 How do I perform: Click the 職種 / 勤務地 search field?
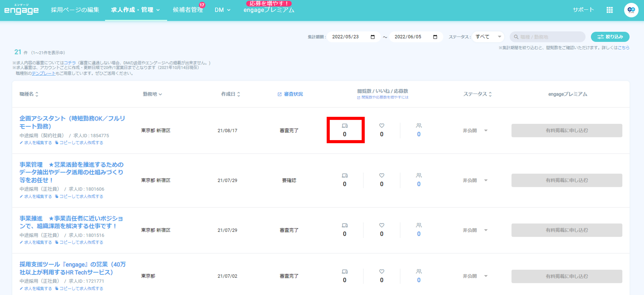[x=547, y=37]
